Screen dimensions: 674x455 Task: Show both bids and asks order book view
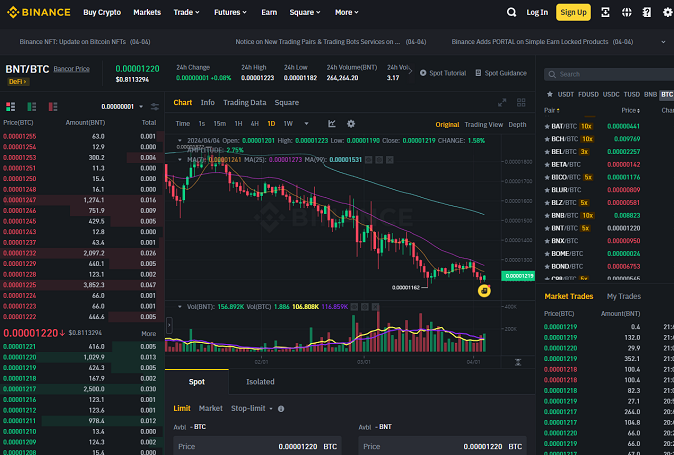click(10, 106)
